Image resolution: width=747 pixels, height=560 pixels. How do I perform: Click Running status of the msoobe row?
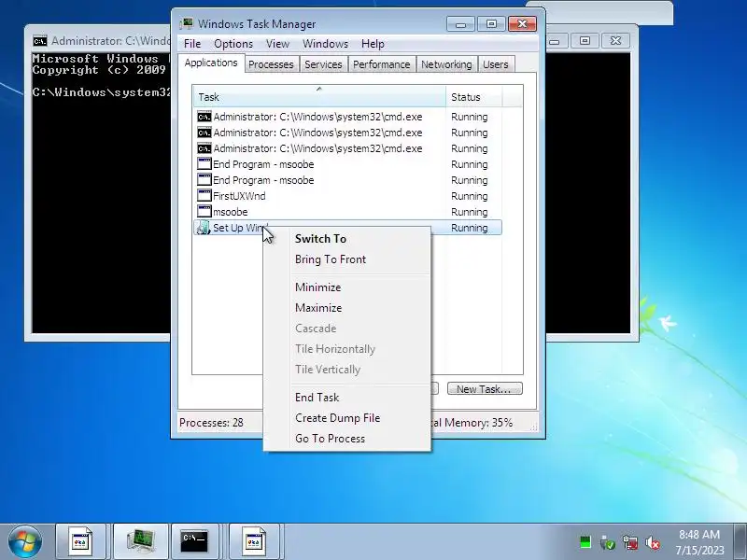[x=470, y=212]
